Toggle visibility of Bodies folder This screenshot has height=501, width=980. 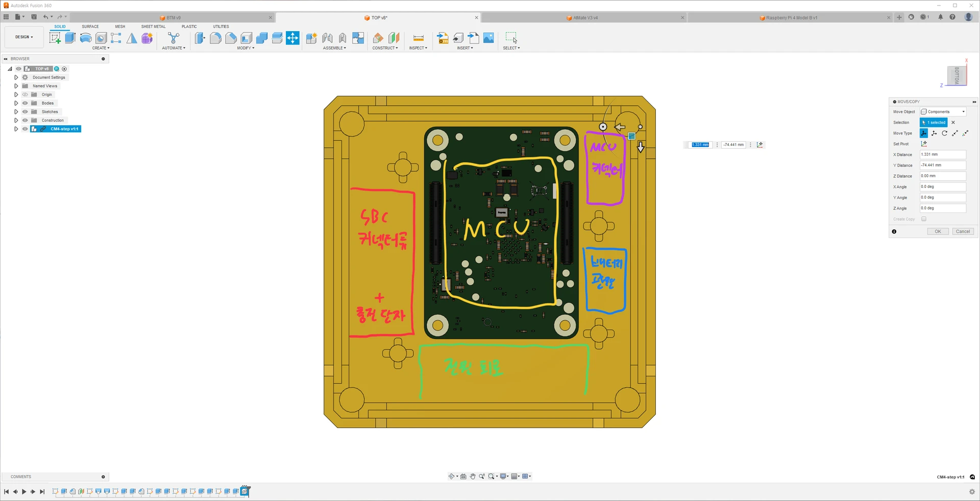[25, 103]
